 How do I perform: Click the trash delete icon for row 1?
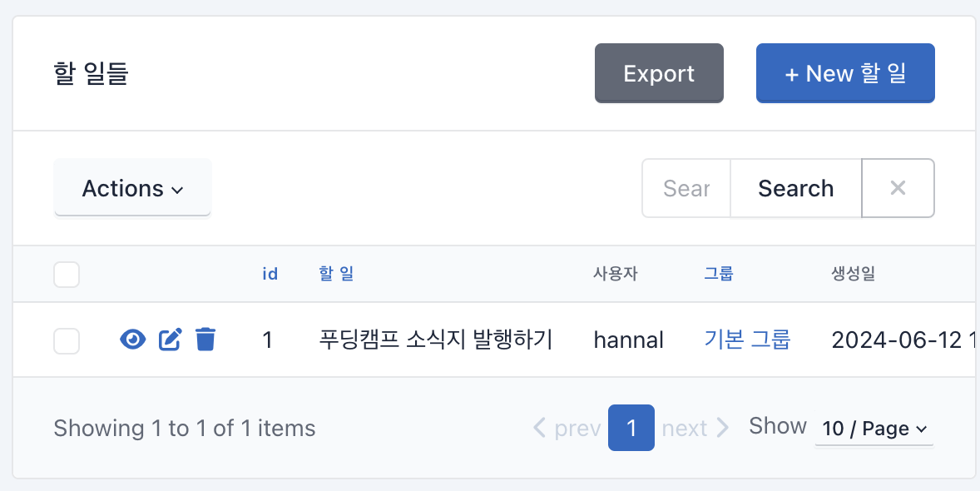coord(205,340)
